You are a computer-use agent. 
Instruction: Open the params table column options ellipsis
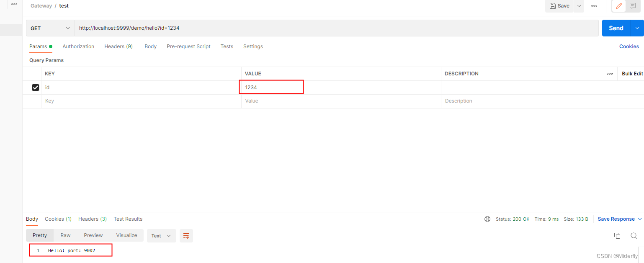(x=610, y=74)
